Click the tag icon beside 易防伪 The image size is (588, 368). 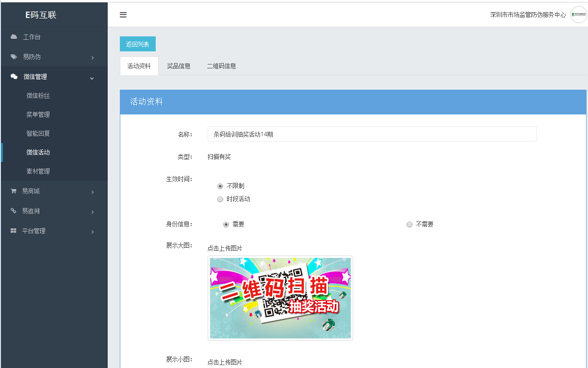(x=14, y=57)
